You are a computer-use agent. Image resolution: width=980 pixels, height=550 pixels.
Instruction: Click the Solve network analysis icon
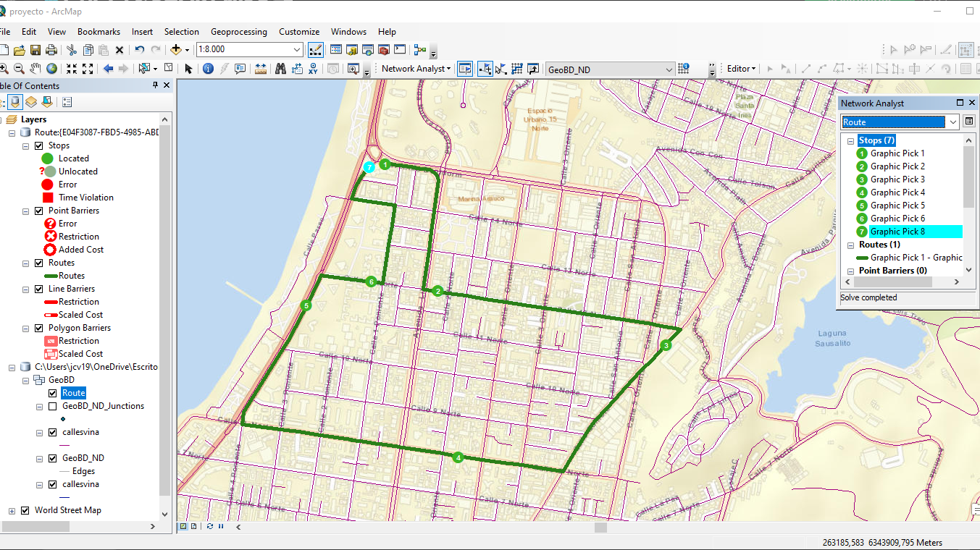(517, 69)
